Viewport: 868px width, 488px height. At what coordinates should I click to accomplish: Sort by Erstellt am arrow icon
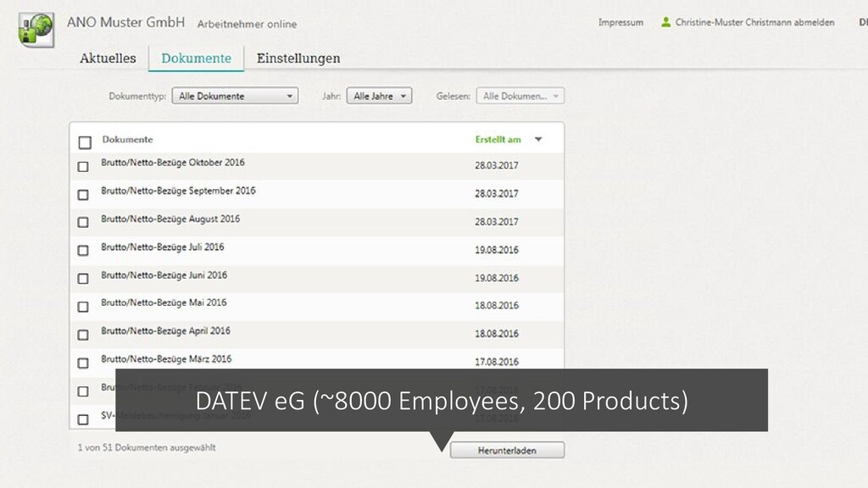click(538, 140)
